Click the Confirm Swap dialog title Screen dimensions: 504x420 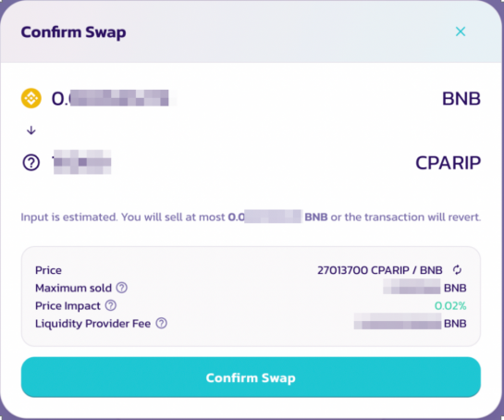(x=73, y=32)
